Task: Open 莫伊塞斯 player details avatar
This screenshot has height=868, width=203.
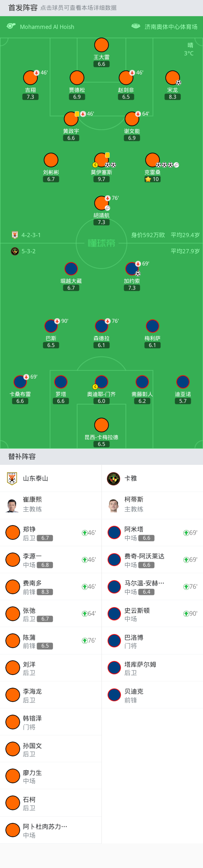Action: pyautogui.click(x=101, y=160)
